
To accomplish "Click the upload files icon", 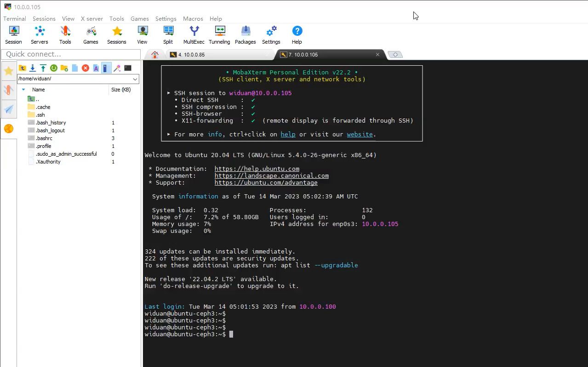I will tap(43, 68).
